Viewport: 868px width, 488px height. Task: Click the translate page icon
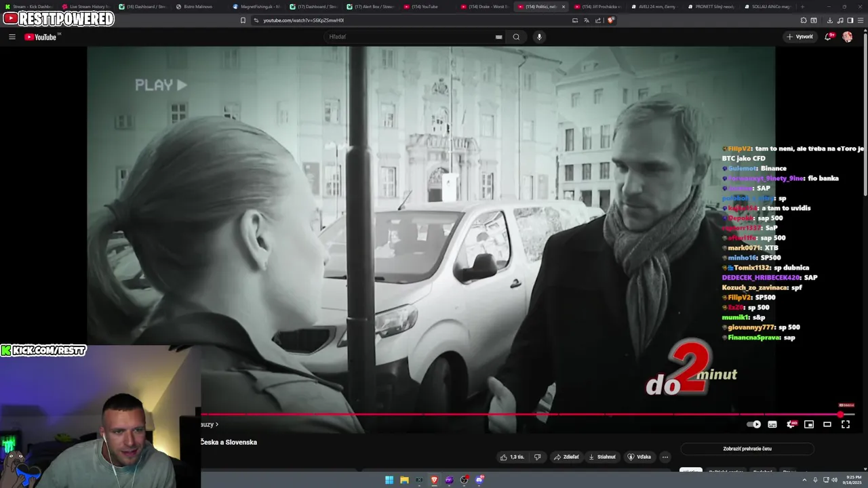pos(587,20)
